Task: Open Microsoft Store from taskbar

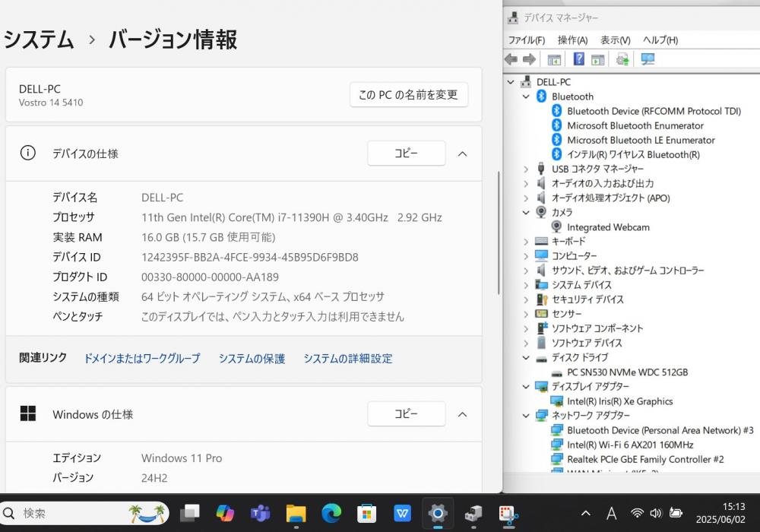Action: [x=367, y=513]
